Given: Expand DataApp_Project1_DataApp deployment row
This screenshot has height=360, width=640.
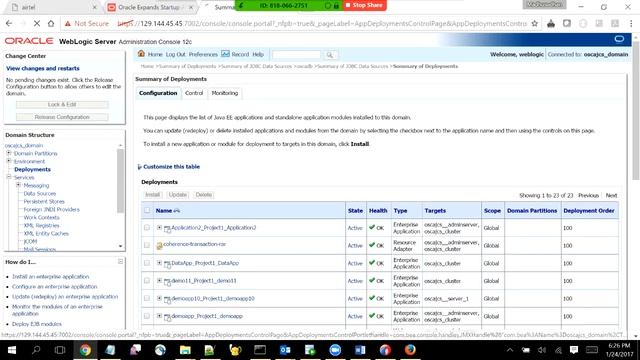Looking at the screenshot, I should point(159,263).
